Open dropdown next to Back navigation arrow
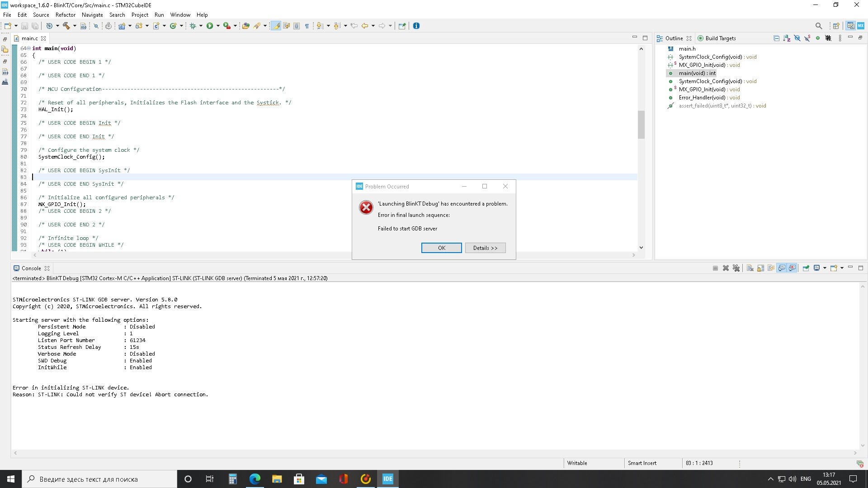 point(373,26)
